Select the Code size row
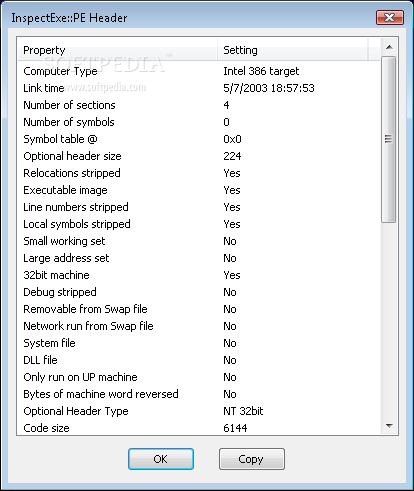The height and width of the screenshot is (491, 414). click(x=199, y=427)
